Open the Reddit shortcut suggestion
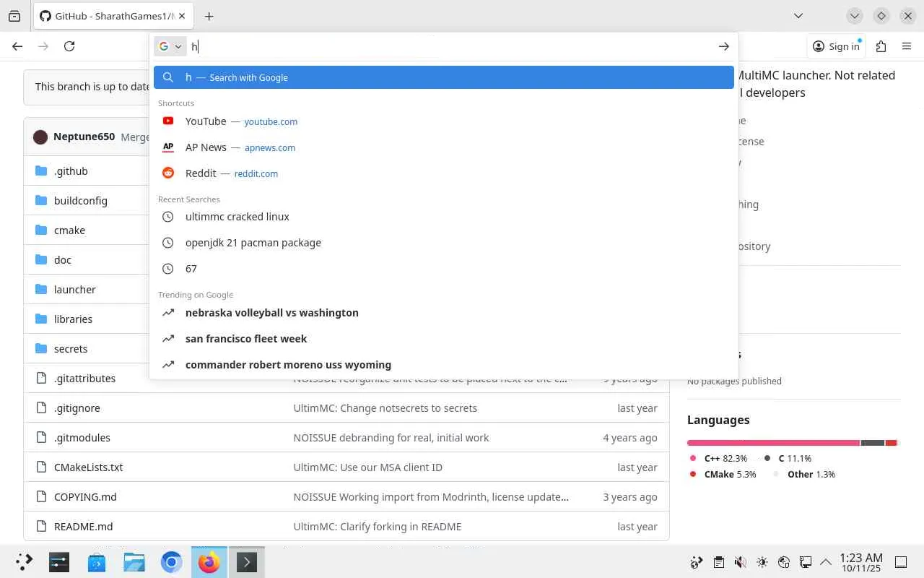 [x=444, y=173]
